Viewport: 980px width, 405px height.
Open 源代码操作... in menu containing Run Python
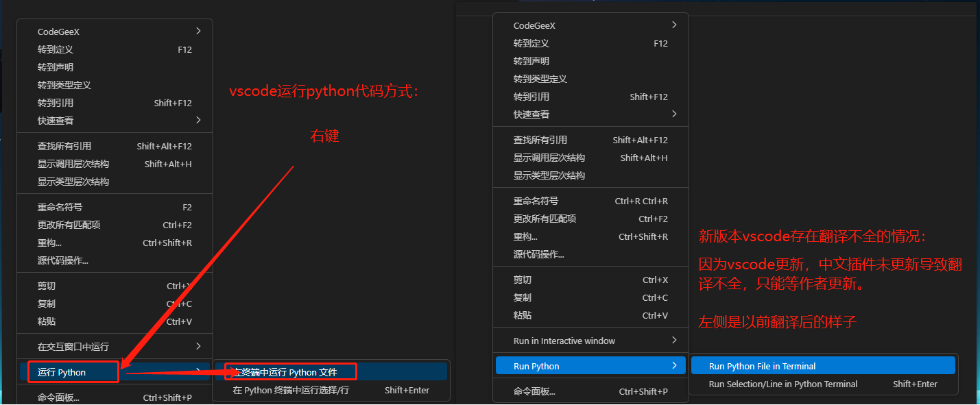coord(590,254)
